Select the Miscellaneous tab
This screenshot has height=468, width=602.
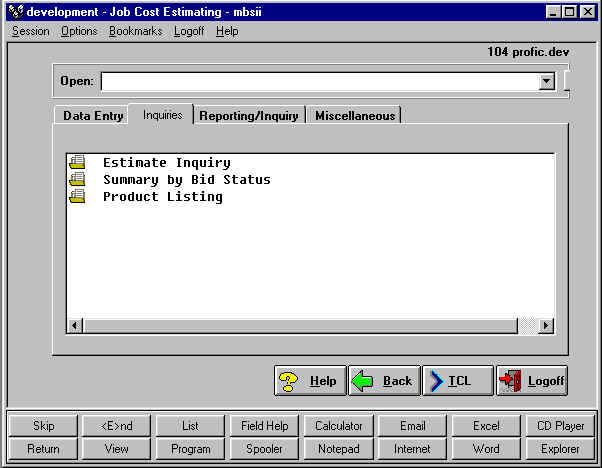coord(355,115)
